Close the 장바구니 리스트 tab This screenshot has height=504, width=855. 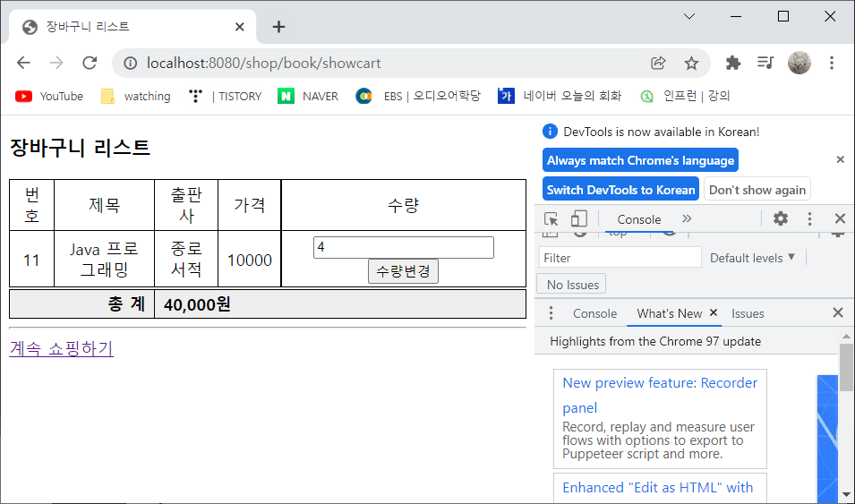point(239,27)
